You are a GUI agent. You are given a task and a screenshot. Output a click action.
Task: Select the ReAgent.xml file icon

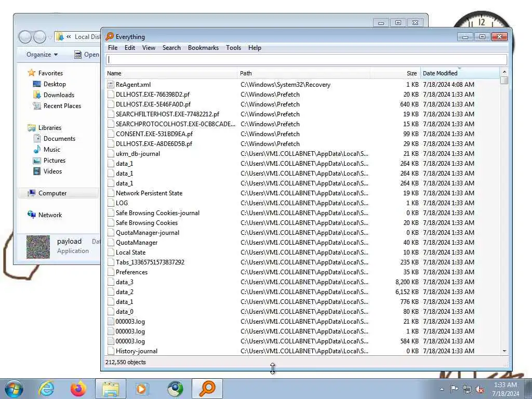111,85
